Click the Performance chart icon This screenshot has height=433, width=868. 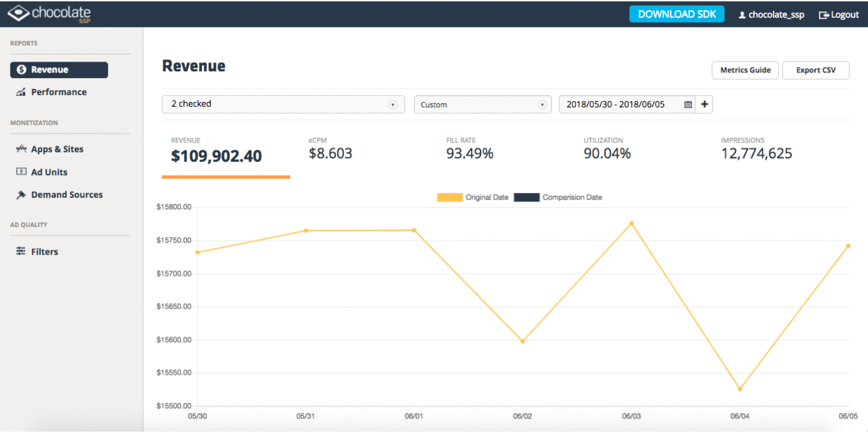[21, 92]
